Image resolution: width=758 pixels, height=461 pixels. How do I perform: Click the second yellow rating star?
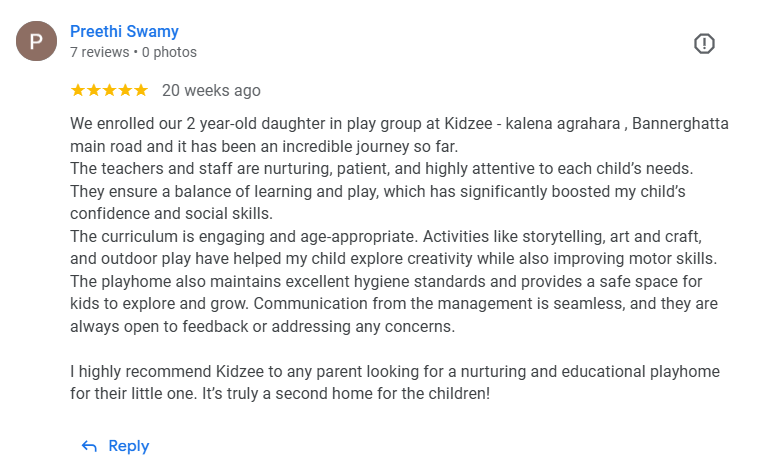[94, 90]
